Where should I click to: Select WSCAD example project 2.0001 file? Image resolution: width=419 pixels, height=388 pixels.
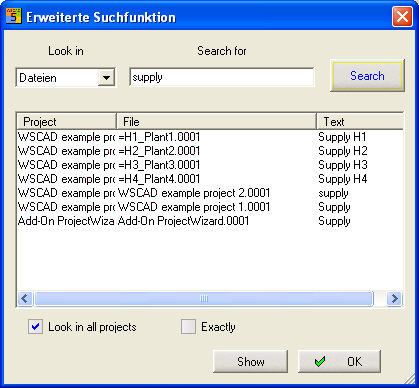point(194,193)
